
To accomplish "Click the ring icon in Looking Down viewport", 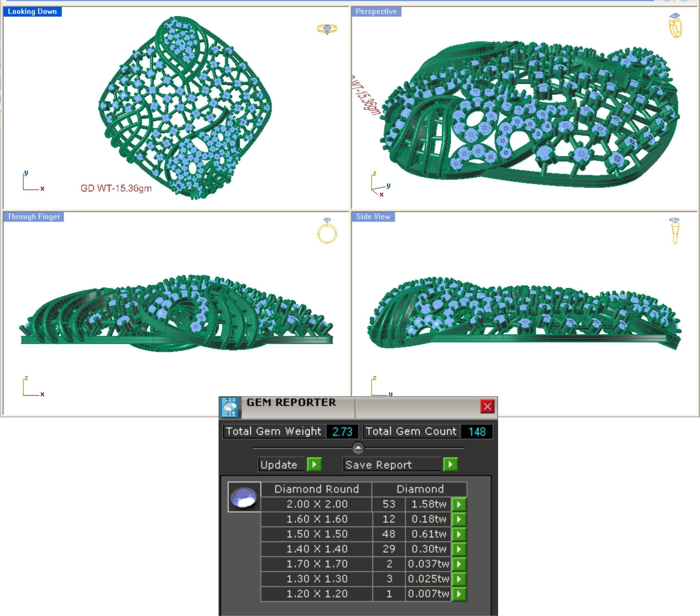I will [327, 29].
